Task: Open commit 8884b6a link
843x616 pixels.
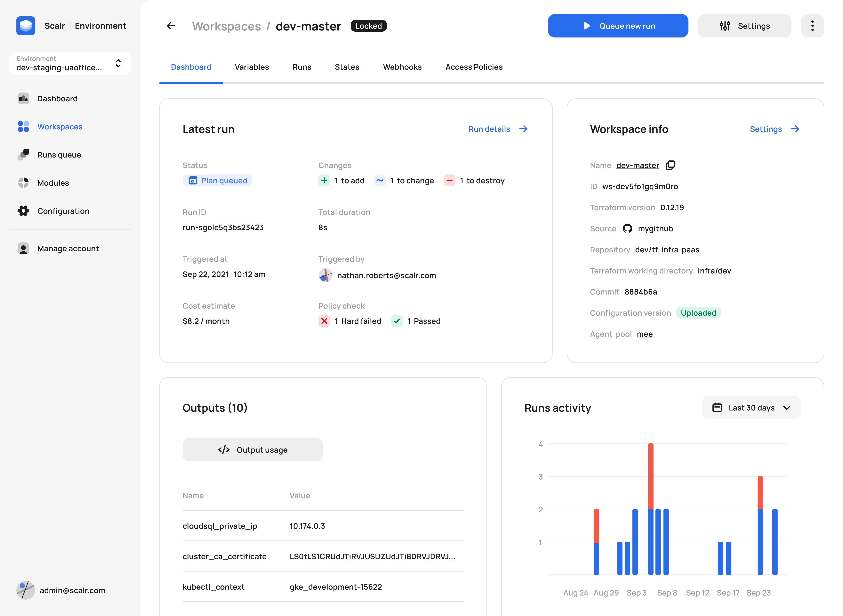Action: click(x=641, y=292)
